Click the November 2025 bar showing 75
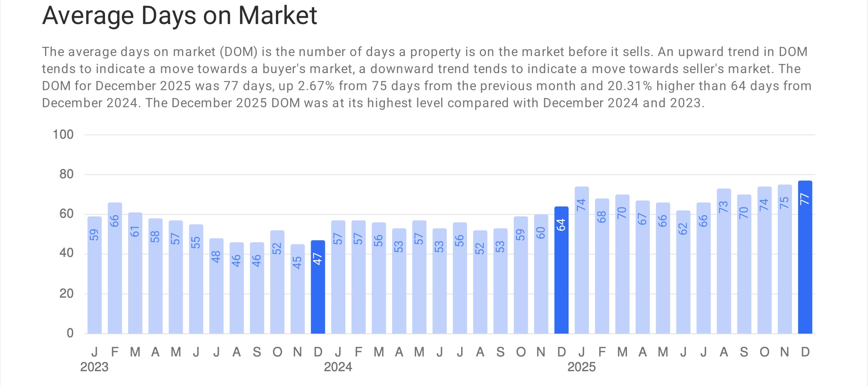The width and height of the screenshot is (868, 386). tap(785, 259)
